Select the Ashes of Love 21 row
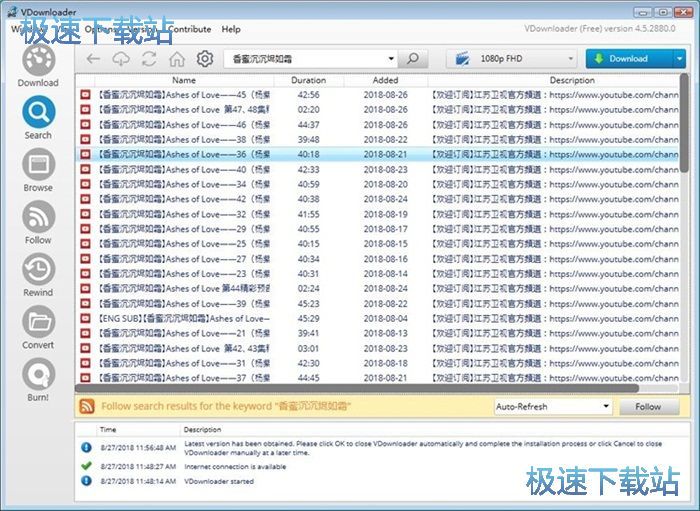The image size is (700, 511). click(x=378, y=333)
